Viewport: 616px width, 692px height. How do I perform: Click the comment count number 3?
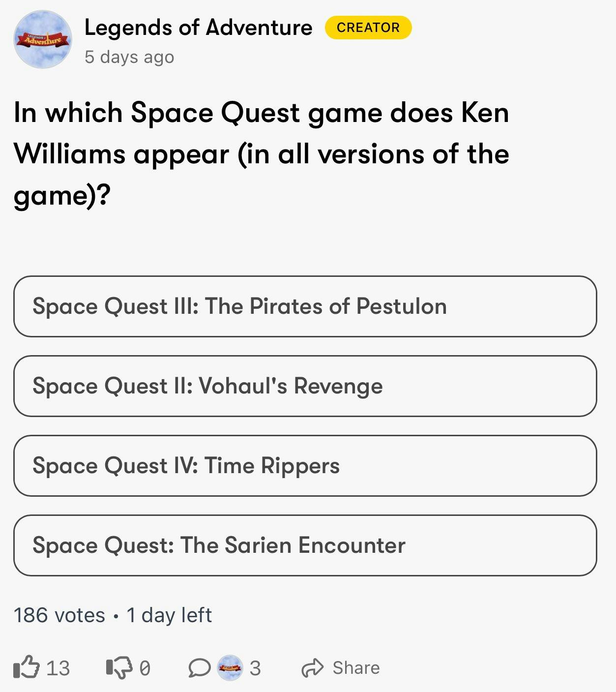[x=255, y=668]
